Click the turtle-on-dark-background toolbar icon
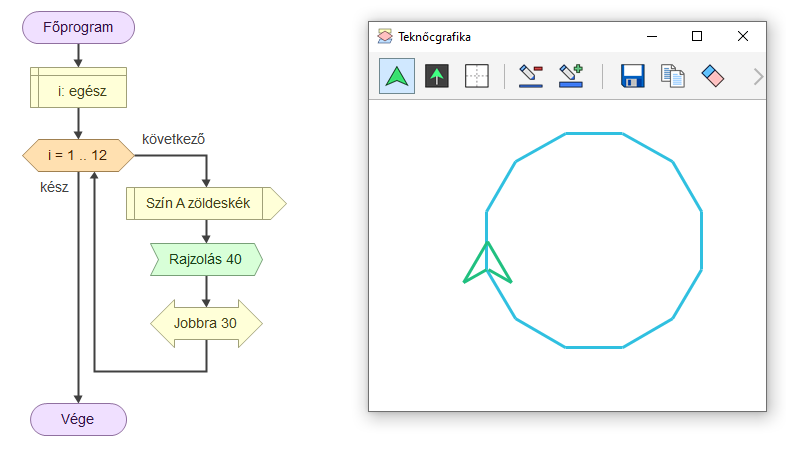Screen dimensions: 786x449 (437, 76)
